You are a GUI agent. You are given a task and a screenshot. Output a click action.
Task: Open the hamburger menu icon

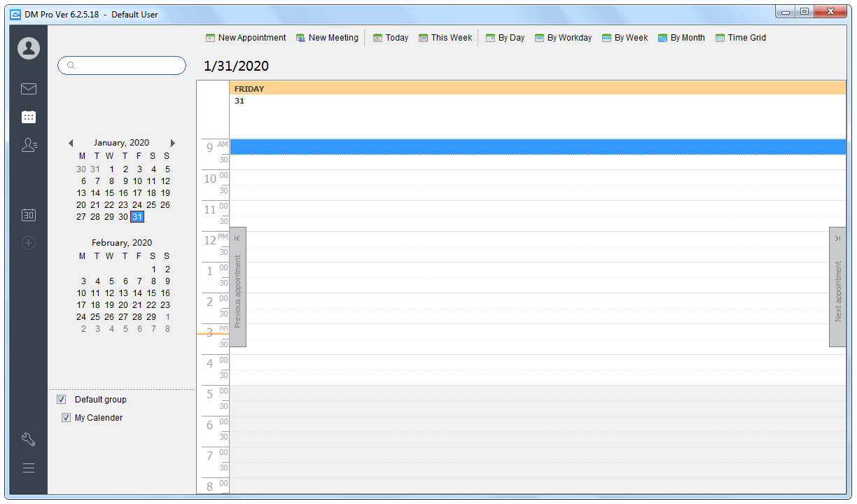coord(29,468)
